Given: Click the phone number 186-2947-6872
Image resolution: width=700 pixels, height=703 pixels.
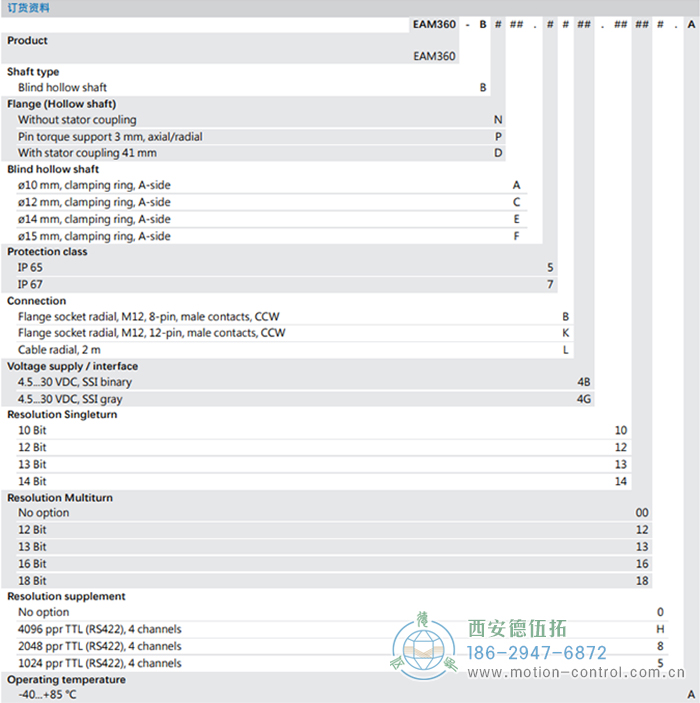Looking at the screenshot, I should click(x=538, y=653).
